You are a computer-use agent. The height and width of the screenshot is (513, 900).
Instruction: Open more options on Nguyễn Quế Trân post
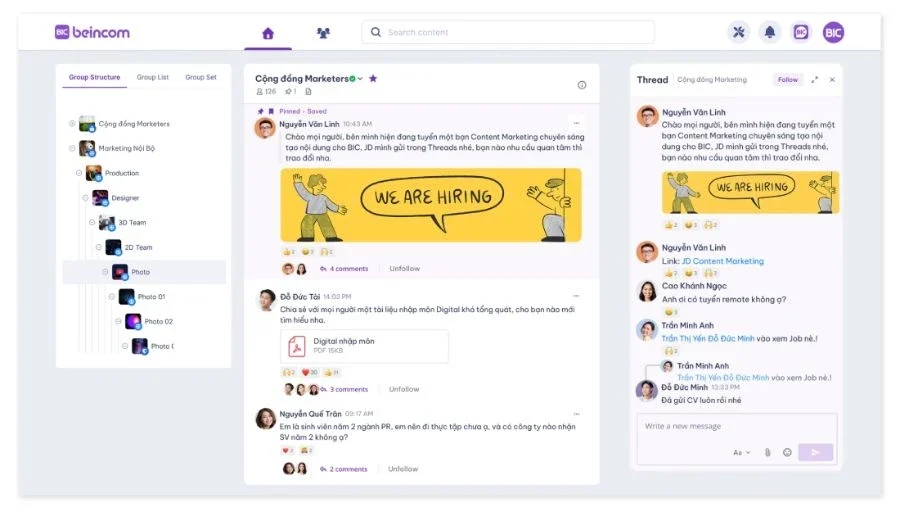[576, 414]
